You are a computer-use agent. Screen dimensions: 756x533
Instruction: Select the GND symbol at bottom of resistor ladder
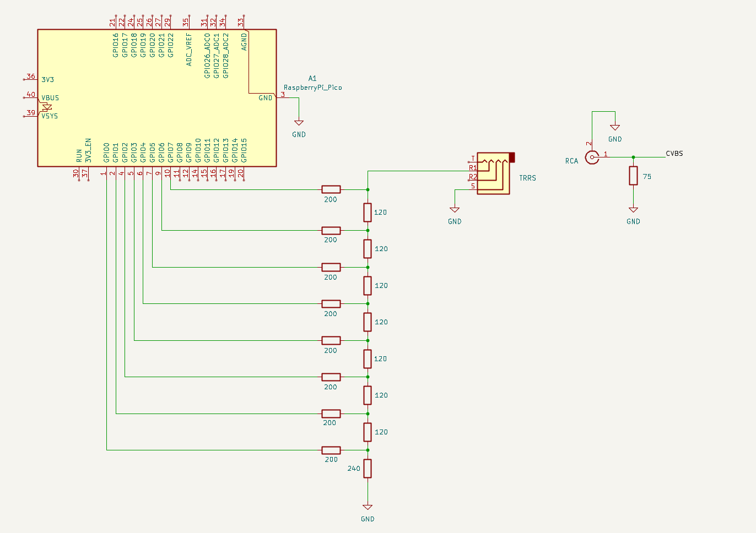(x=368, y=505)
